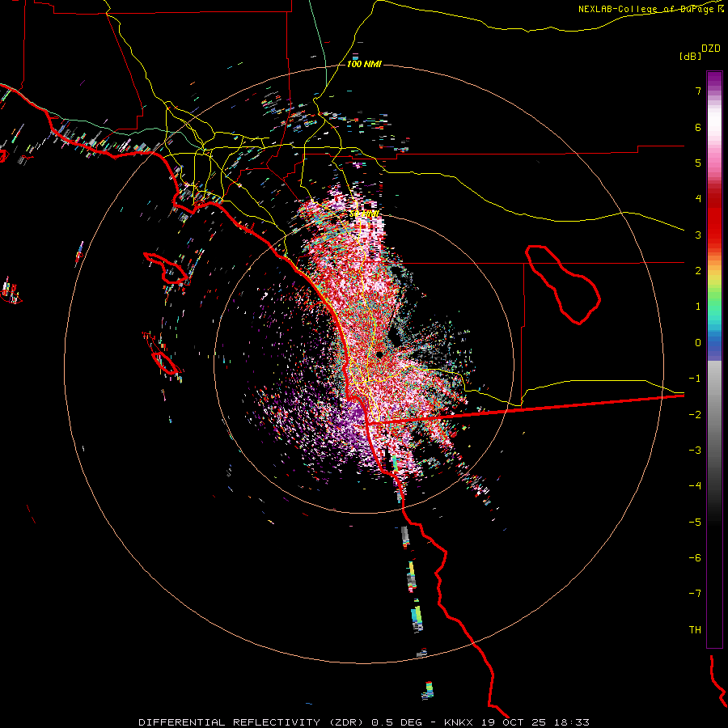Click the -6 value on the color scale
728x728 pixels.
click(x=695, y=558)
